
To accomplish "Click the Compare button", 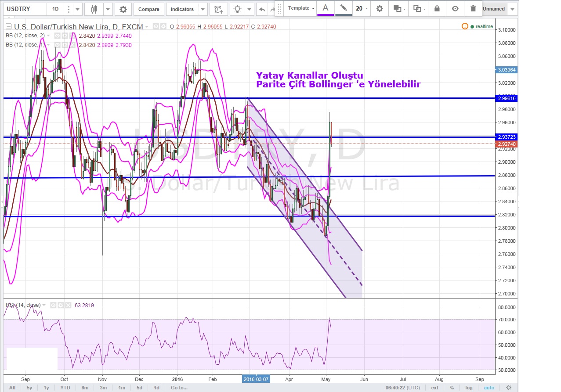I will 148,9.
